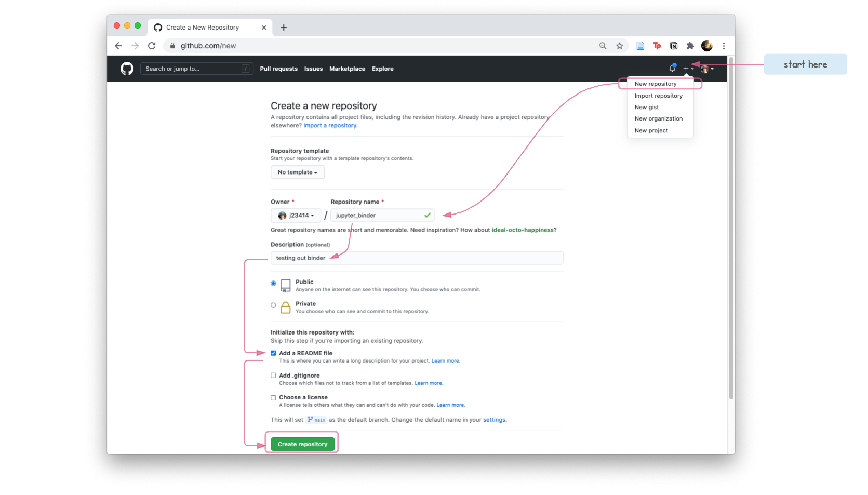Expand the No template dropdown

pyautogui.click(x=298, y=172)
